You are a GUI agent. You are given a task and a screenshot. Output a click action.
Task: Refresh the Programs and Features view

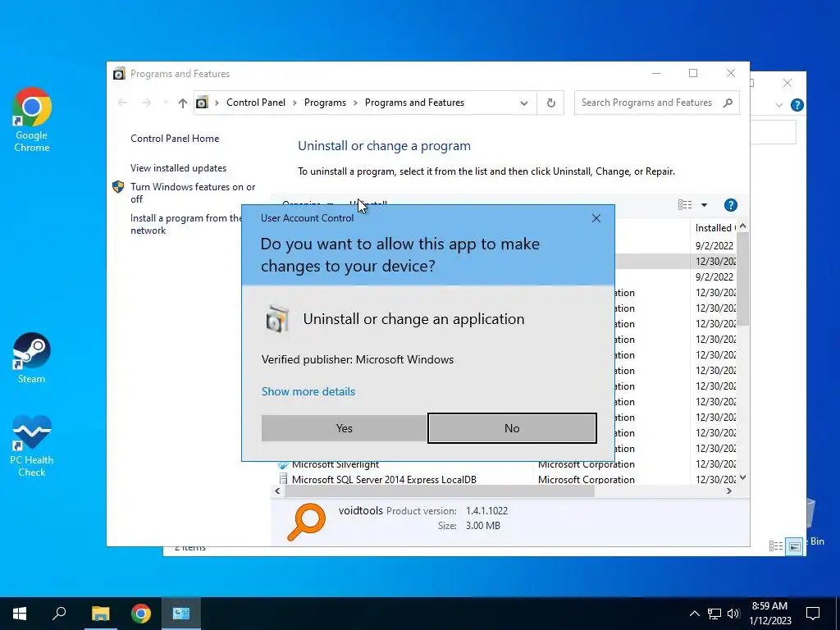click(x=550, y=103)
